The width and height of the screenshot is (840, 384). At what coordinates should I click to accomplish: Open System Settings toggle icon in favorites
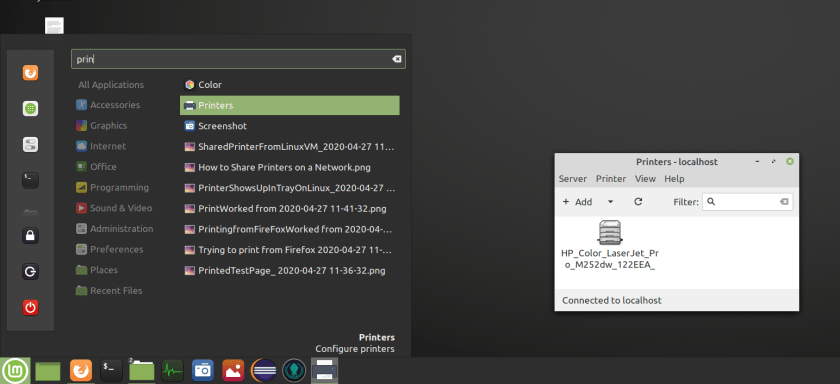[x=31, y=144]
